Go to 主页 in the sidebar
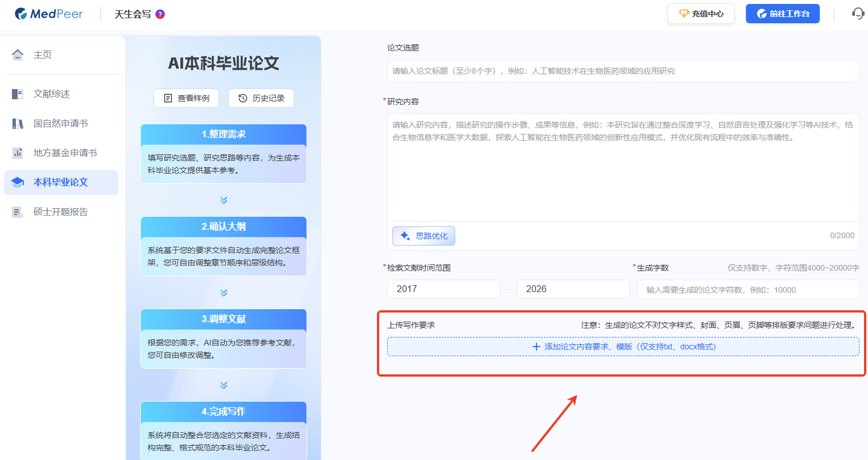Viewport: 868px width, 460px height. [x=43, y=54]
